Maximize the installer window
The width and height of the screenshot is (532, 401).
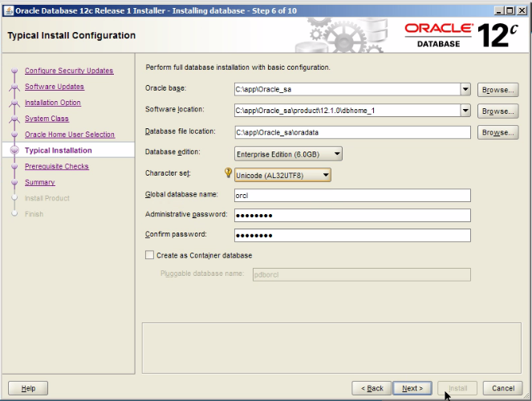coord(510,11)
